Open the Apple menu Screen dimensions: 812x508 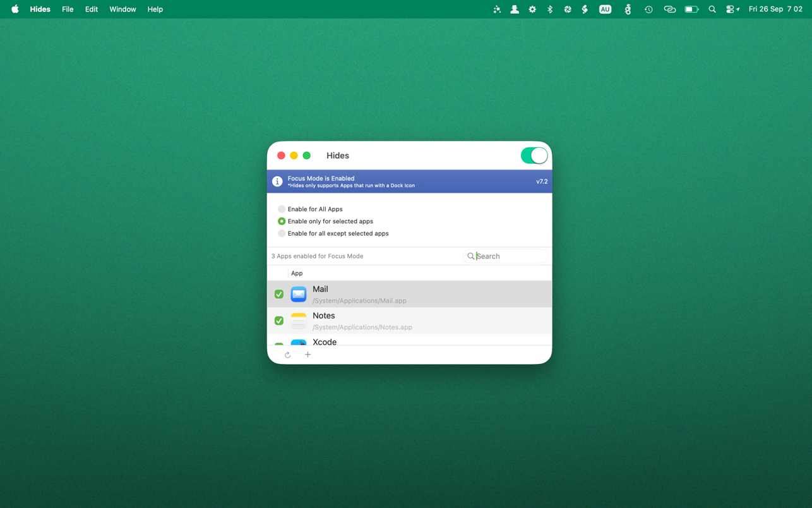(15, 9)
